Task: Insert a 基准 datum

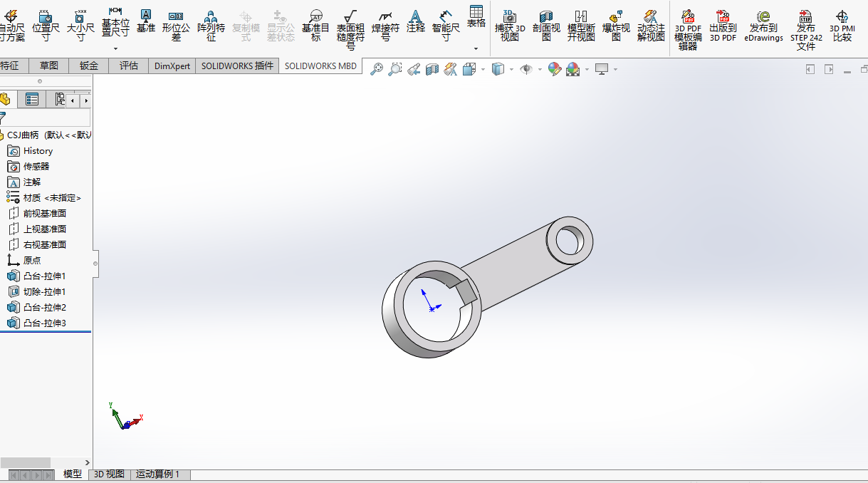Action: [146, 21]
